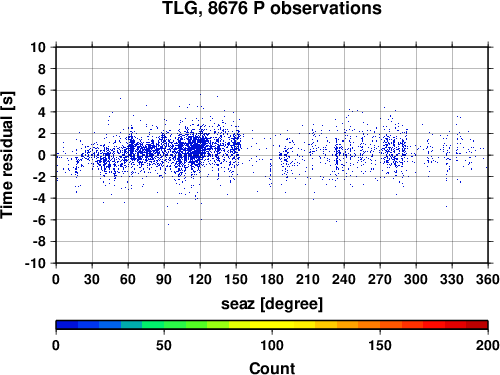Click the outlier point near residual -6.5
500x375 pixels.
click(x=168, y=224)
